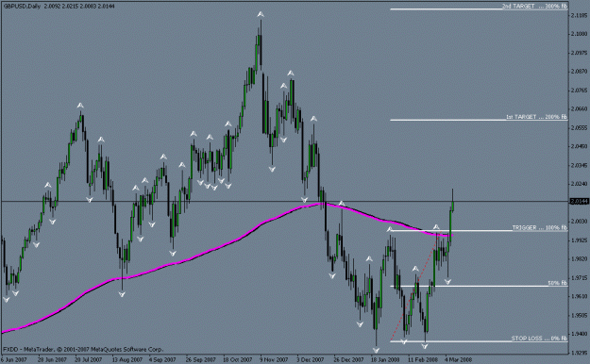
Task: Click the 1.9505 price axis value
Action: pos(580,315)
